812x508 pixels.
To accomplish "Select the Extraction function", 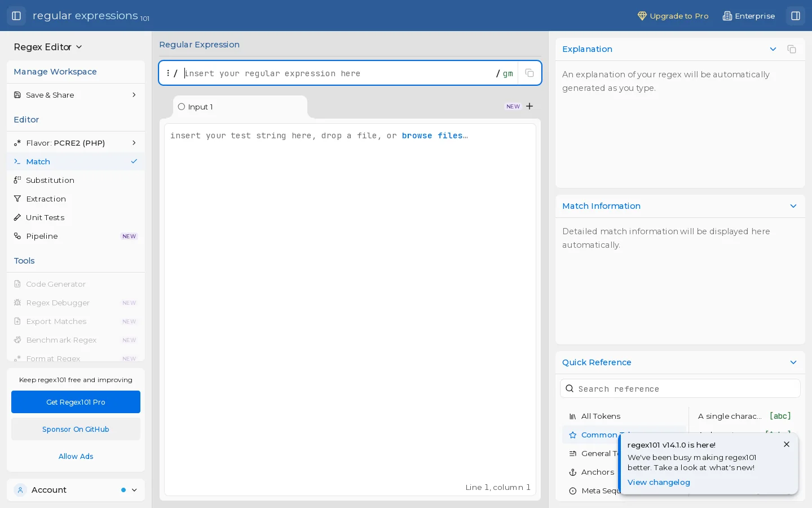I will click(76, 199).
